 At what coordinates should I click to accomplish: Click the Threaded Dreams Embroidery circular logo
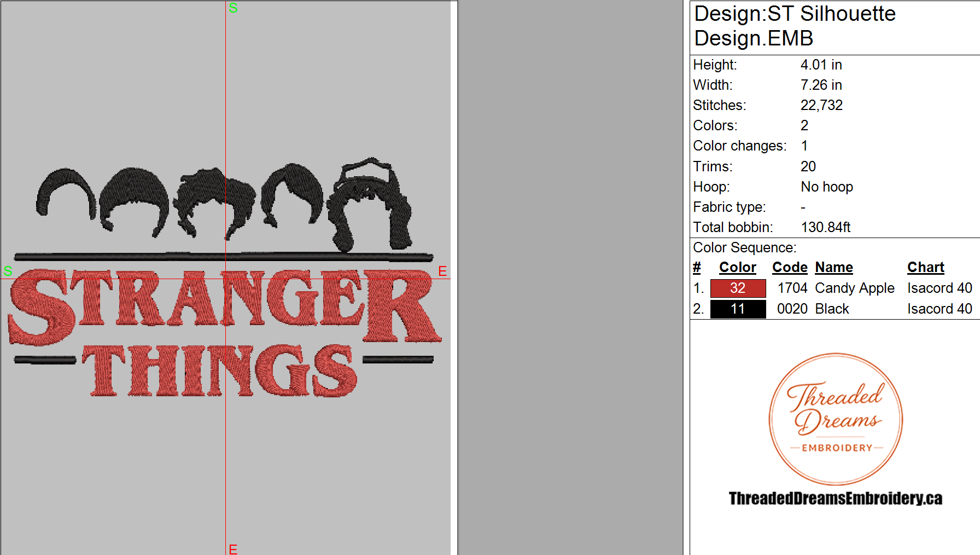tap(836, 419)
